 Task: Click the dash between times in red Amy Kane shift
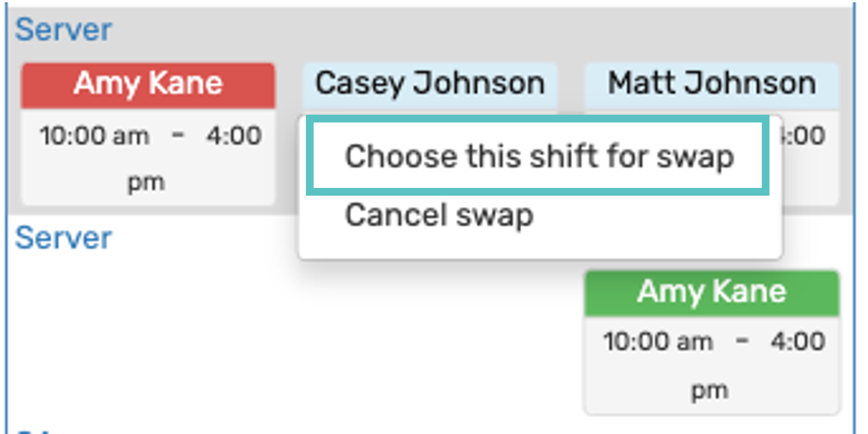pos(178,135)
